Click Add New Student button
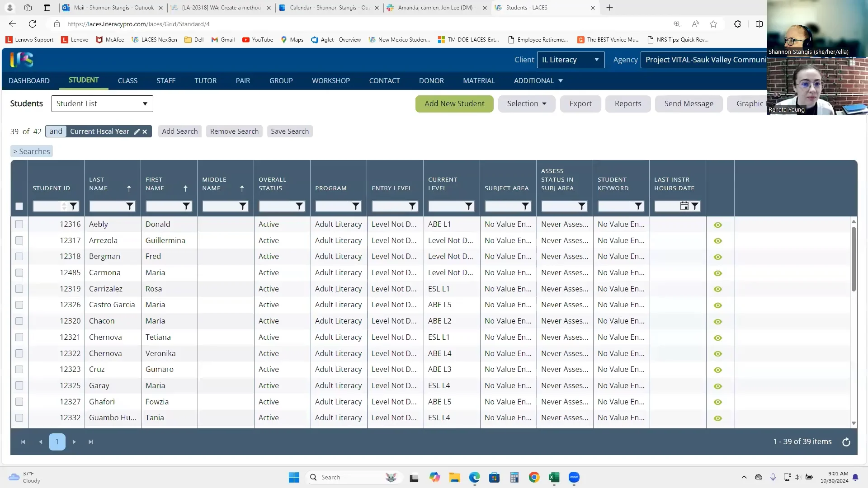Image resolution: width=868 pixels, height=488 pixels. coord(454,104)
